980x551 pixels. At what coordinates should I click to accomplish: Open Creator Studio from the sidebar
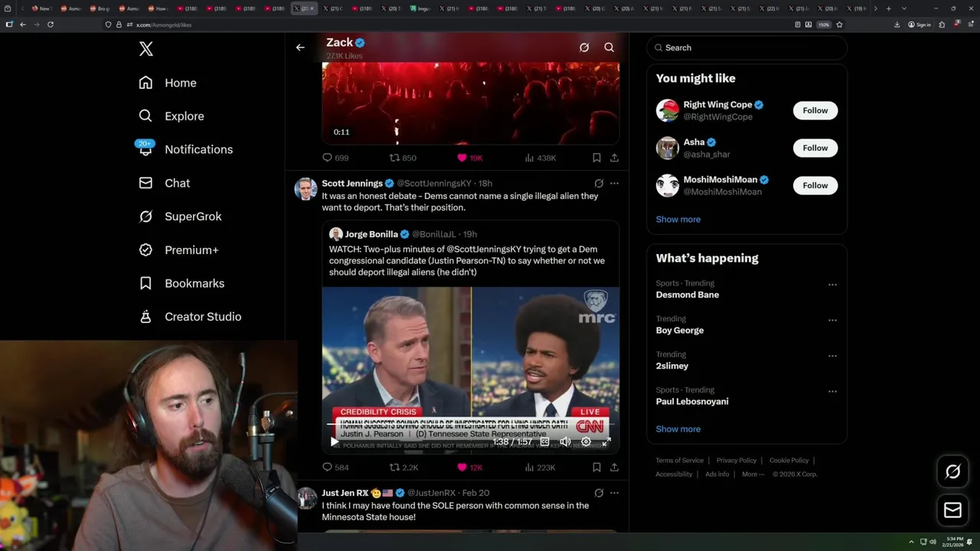[x=190, y=317]
